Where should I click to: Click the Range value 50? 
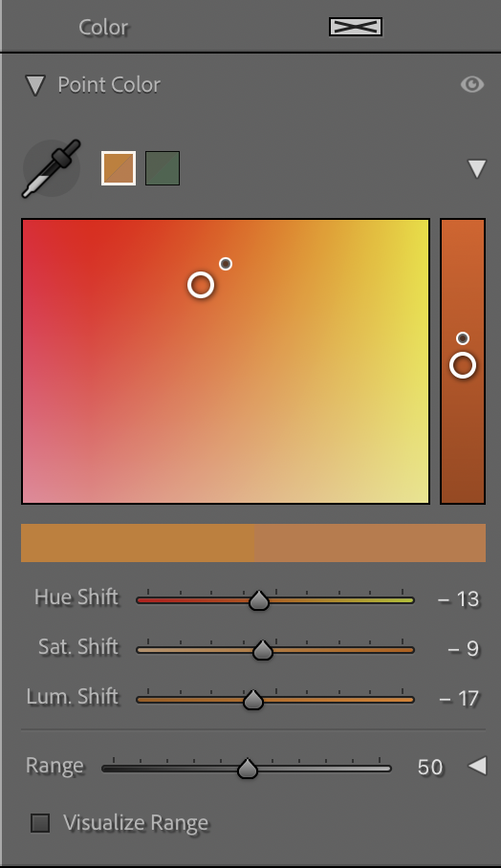430,768
